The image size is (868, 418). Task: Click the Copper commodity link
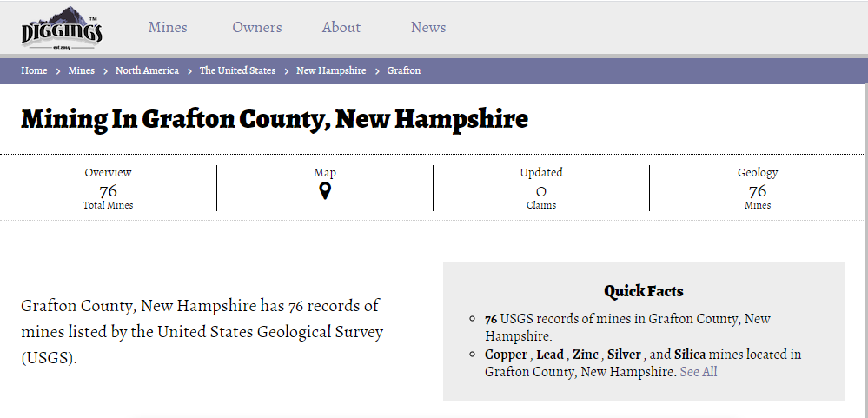tap(506, 355)
